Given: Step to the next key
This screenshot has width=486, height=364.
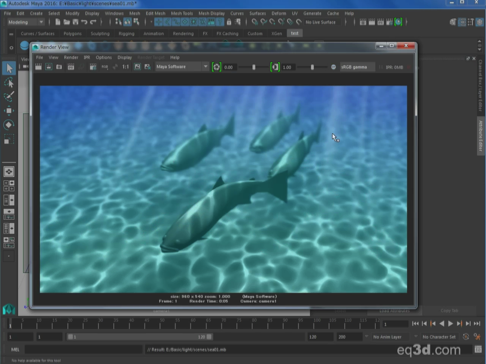Looking at the screenshot, I should pyautogui.click(x=459, y=323).
